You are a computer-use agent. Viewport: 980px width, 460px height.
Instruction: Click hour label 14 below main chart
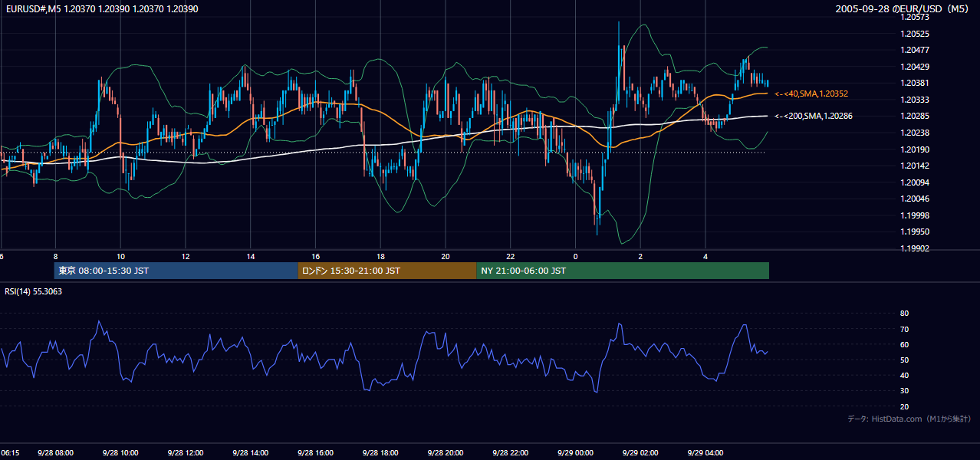[251, 256]
